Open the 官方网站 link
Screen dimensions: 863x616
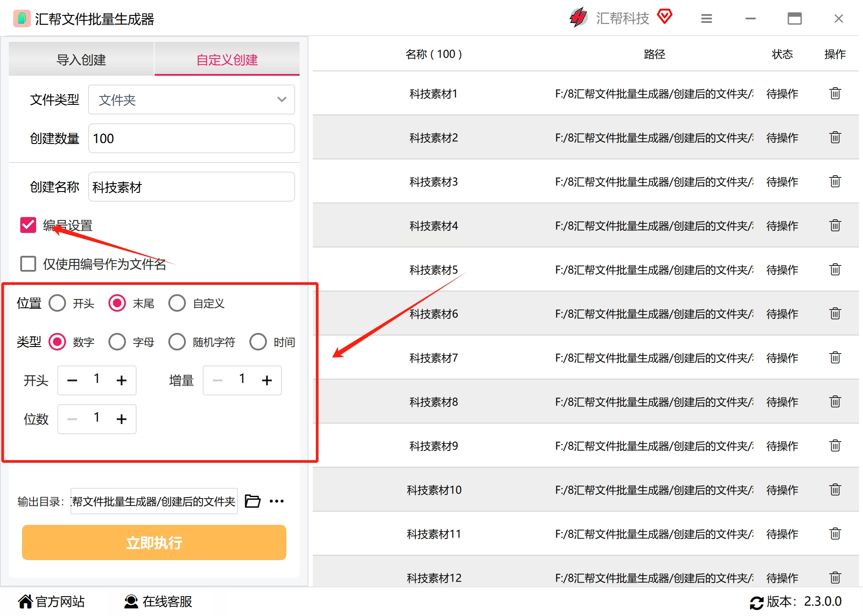51,601
